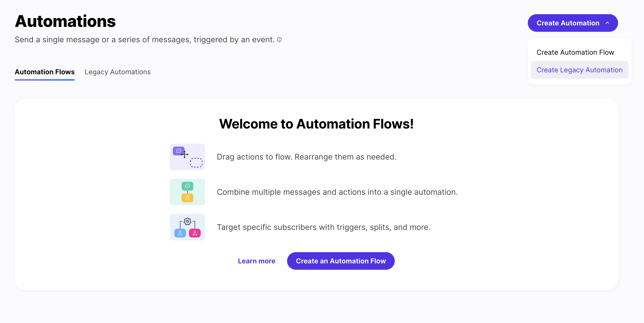Click the pink remove-subscriber block icon
Image resolution: width=644 pixels, height=323 pixels.
(x=195, y=233)
